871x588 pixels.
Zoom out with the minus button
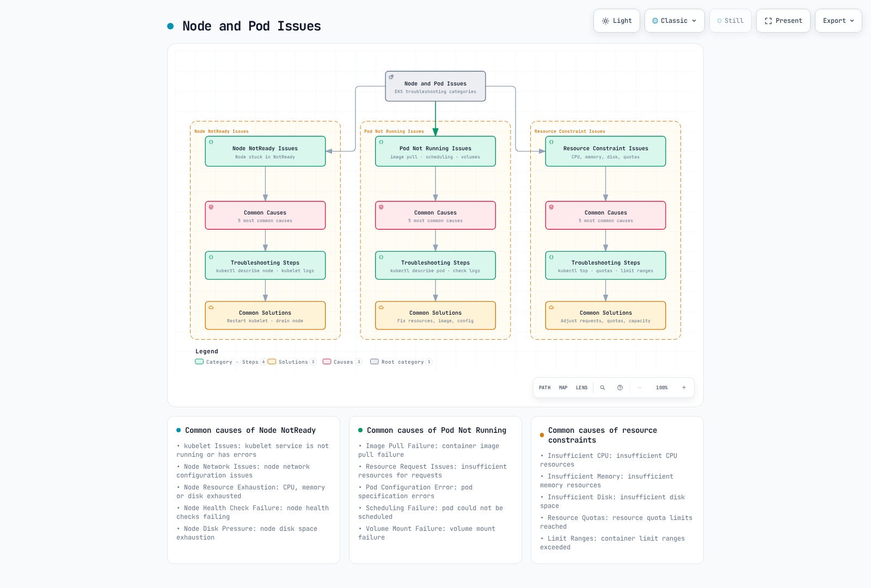640,388
